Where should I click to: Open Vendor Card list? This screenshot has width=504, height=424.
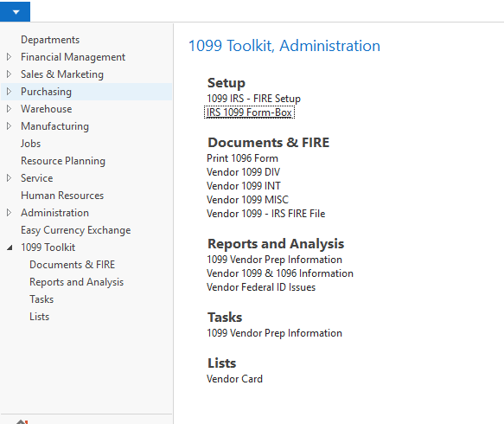coord(234,379)
